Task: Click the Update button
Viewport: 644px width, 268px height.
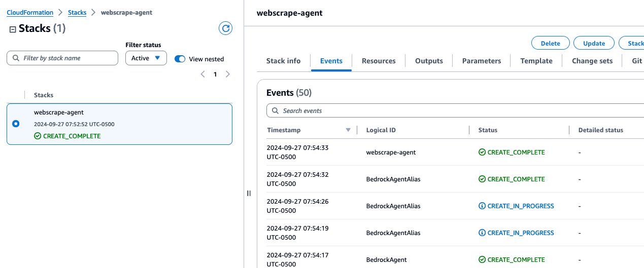Action: pyautogui.click(x=594, y=43)
